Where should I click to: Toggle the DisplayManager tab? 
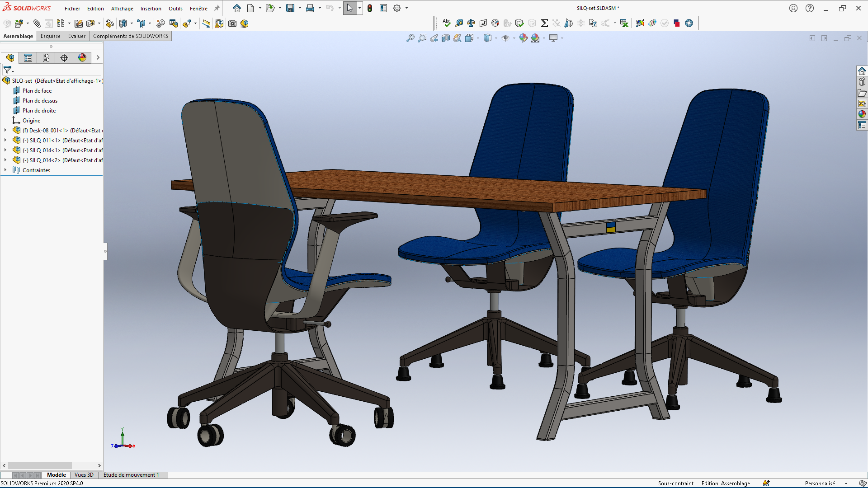point(82,58)
